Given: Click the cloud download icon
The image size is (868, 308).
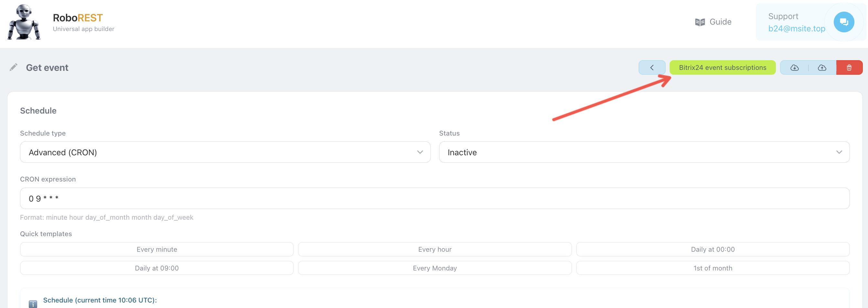Looking at the screenshot, I should 794,68.
